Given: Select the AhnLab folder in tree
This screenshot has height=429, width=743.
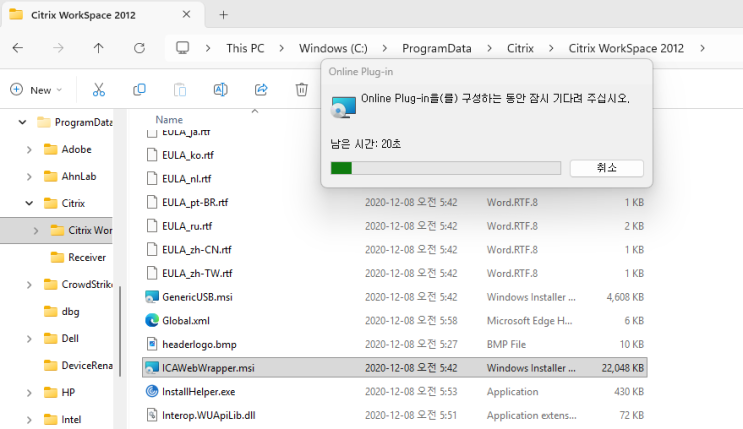Looking at the screenshot, I should tap(70, 176).
